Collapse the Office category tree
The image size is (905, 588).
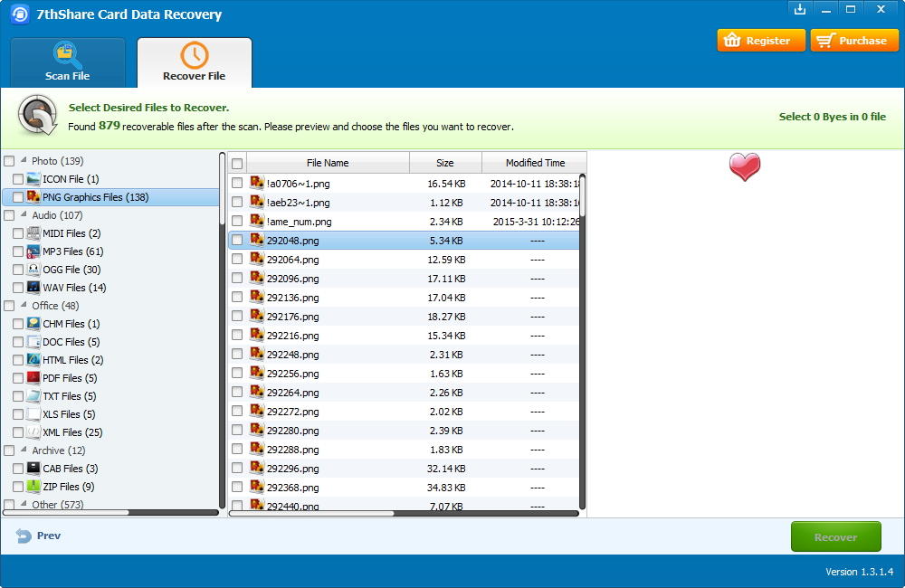(x=24, y=305)
